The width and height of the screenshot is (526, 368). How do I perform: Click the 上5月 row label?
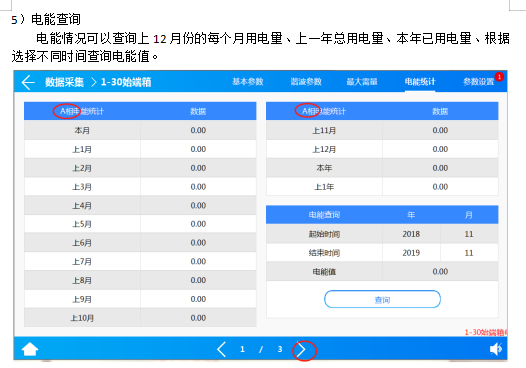pyautogui.click(x=82, y=224)
